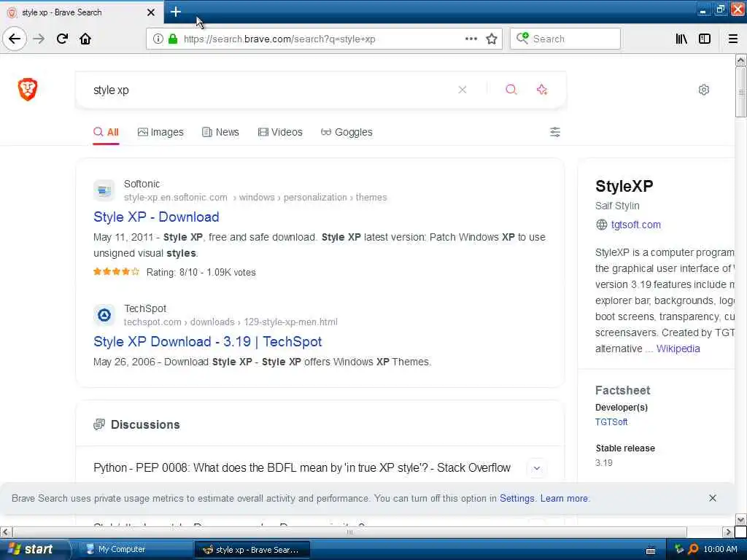747x560 pixels.
Task: Click the browser Search box
Action: click(565, 39)
